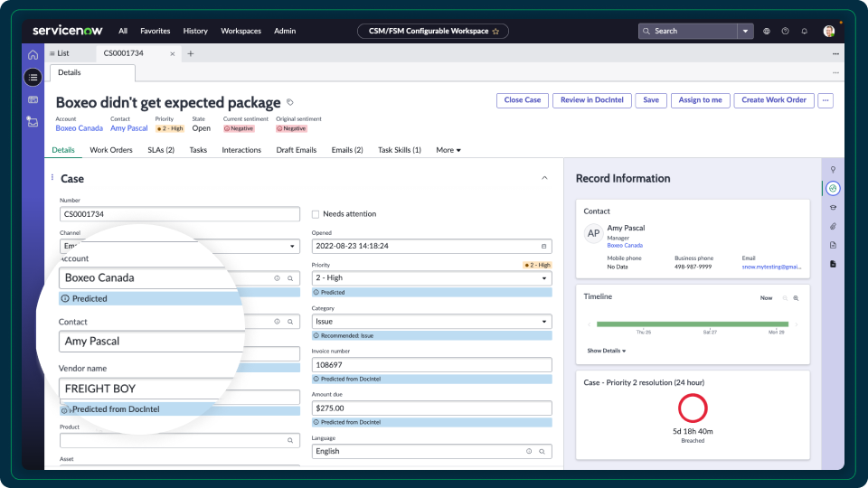Expand Show Details under the Timeline
Screen dimensions: 868x488
[x=606, y=351]
